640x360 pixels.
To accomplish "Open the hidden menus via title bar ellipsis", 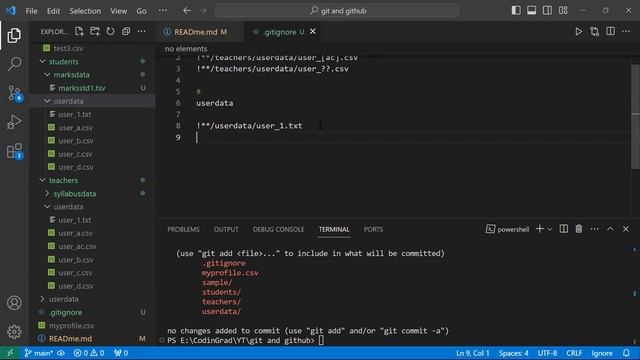I will click(162, 11).
